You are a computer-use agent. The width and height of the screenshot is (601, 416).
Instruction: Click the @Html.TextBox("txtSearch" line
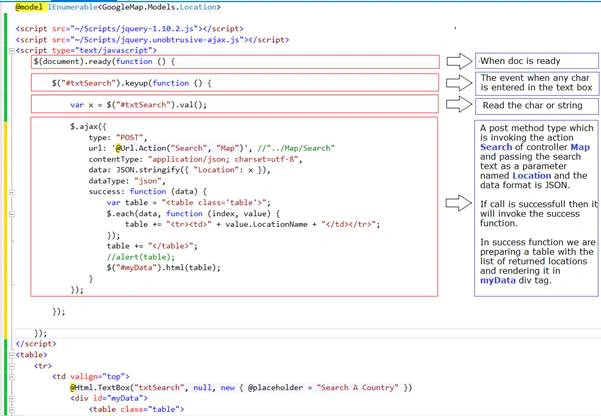241,388
